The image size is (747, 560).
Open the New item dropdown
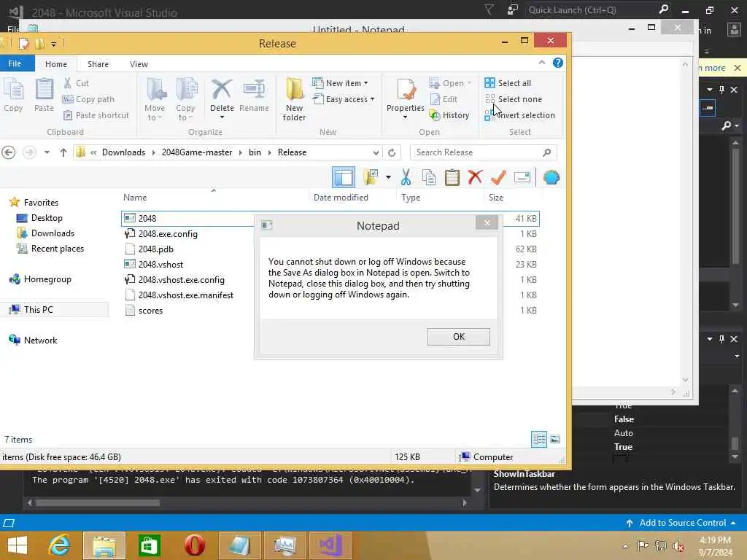point(340,83)
